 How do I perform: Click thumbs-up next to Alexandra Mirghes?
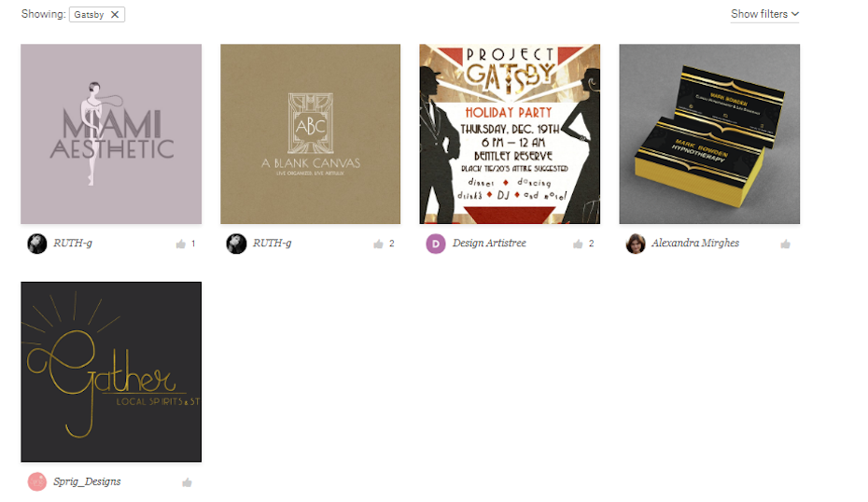(x=785, y=244)
